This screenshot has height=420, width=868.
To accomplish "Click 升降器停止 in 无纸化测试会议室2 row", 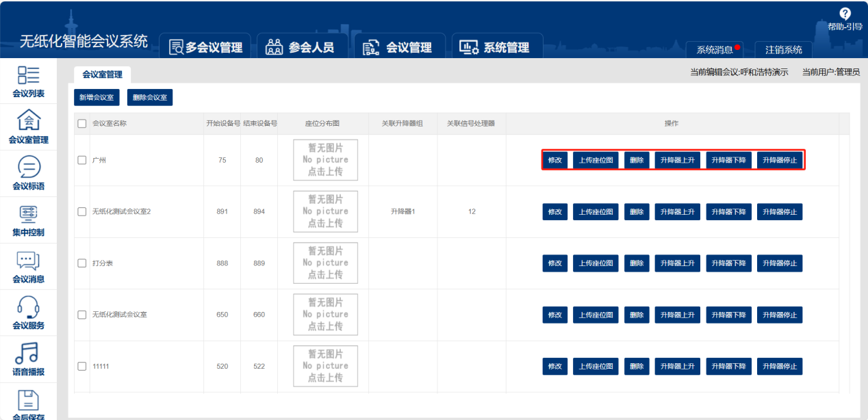I will click(780, 212).
